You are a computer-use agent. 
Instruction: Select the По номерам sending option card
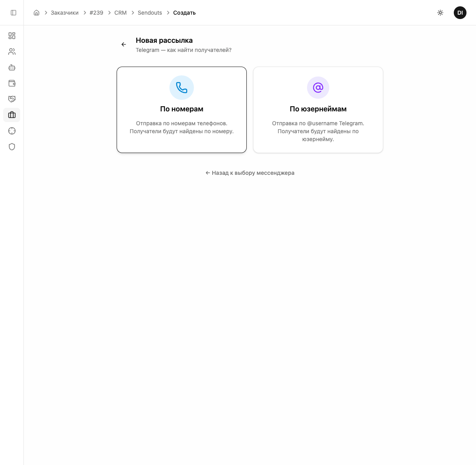[x=182, y=110]
